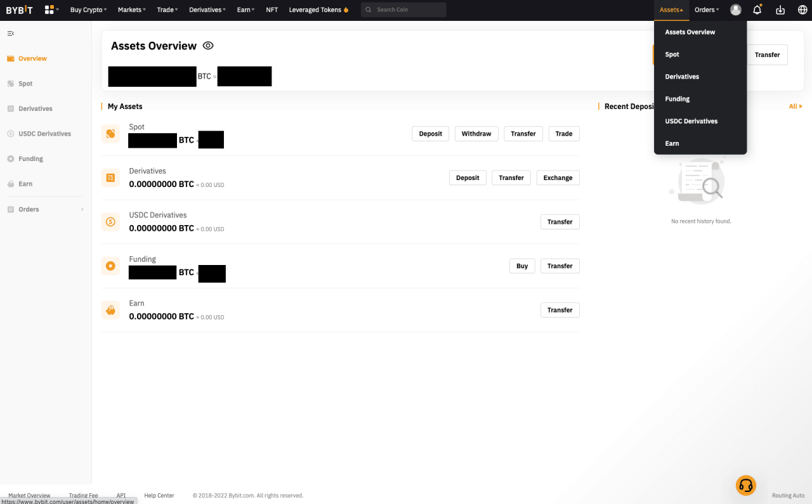Click the Withdraw button for Spot
Viewport: 812px width, 504px height.
(476, 134)
